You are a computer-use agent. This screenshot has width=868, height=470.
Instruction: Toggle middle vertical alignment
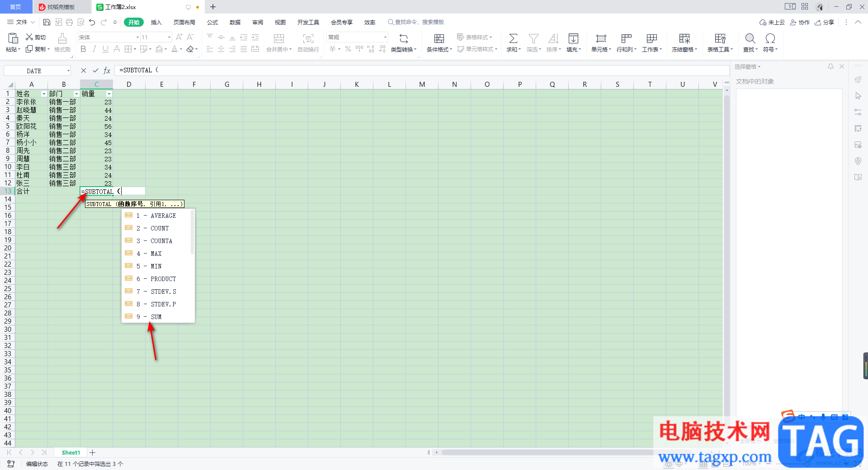pyautogui.click(x=221, y=37)
